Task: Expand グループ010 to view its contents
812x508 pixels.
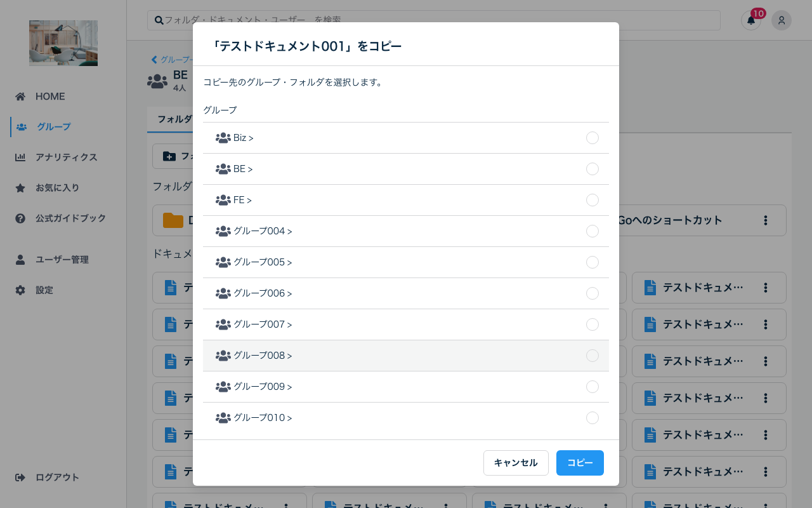Action: coord(289,418)
